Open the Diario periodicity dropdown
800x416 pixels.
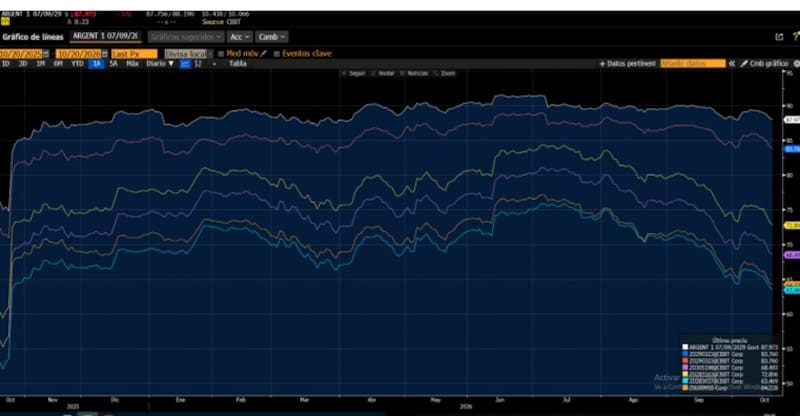160,64
